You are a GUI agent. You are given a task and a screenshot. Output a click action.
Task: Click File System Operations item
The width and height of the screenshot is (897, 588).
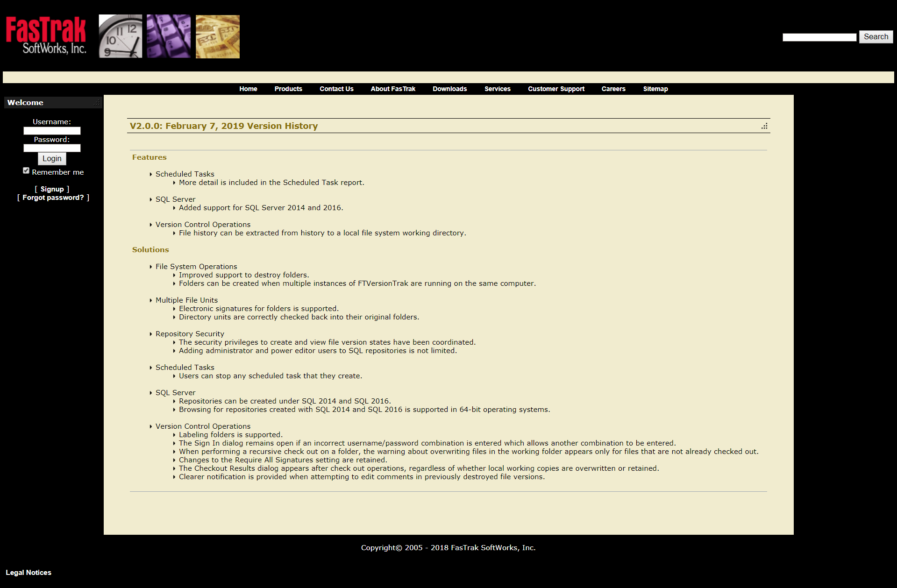pyautogui.click(x=196, y=267)
